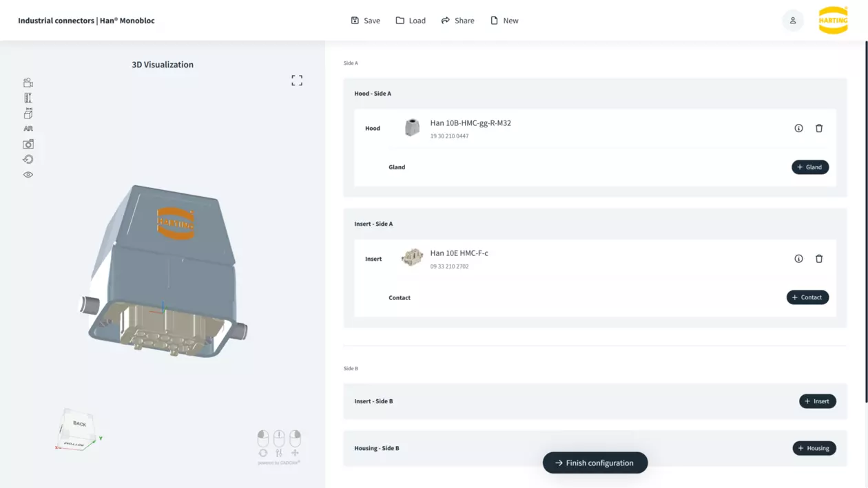Click the Insert - Side B label

(373, 401)
